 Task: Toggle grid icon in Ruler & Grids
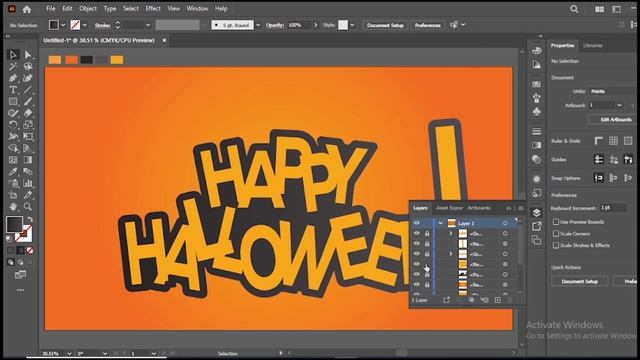pyautogui.click(x=613, y=141)
